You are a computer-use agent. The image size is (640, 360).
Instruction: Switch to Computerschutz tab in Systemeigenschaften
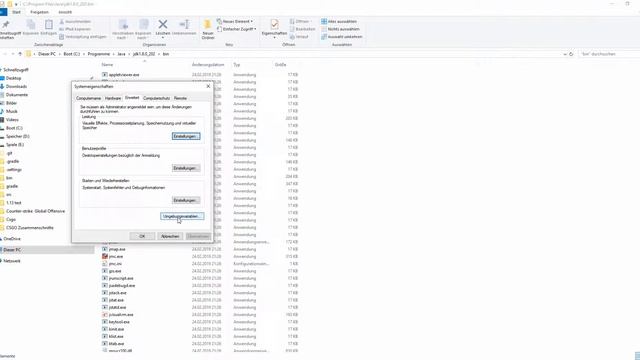tap(156, 98)
